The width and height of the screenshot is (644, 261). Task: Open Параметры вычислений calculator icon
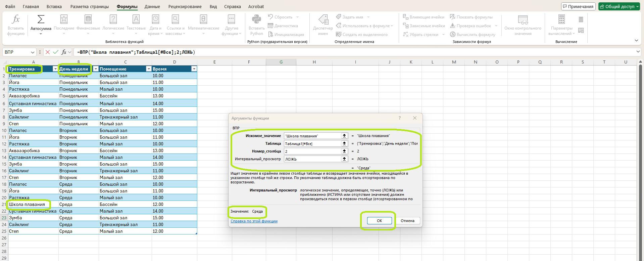pos(561,19)
